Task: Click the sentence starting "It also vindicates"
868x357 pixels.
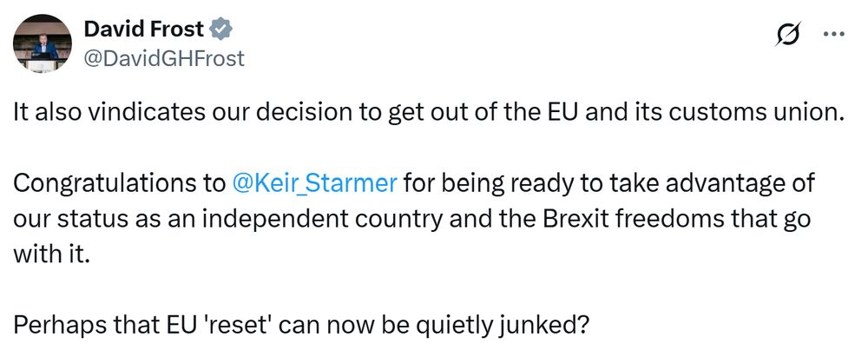Action: tap(430, 113)
